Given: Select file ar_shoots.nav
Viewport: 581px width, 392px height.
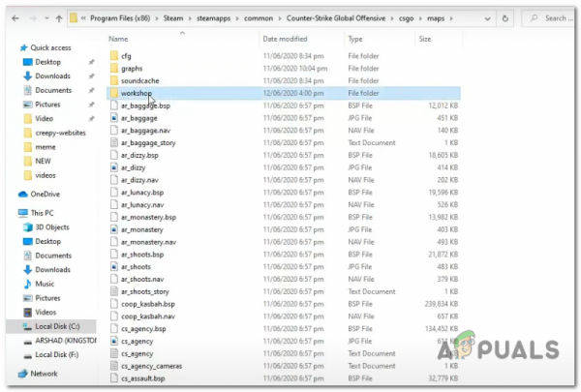Looking at the screenshot, I should tap(142, 279).
